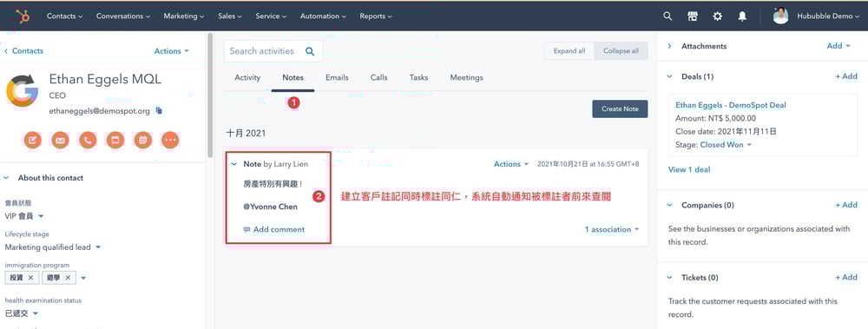Click the call phone icon under contact
Screen dimensions: 868x329
click(x=88, y=140)
